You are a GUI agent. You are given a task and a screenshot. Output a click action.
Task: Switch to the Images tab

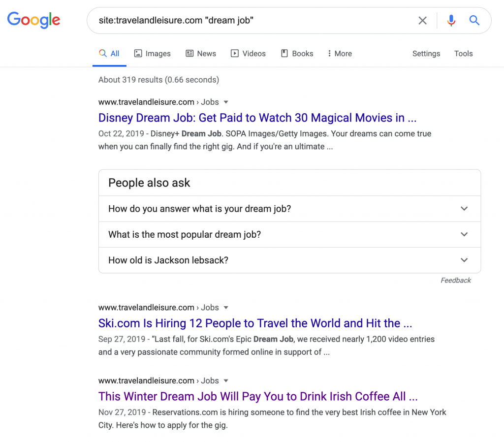coord(153,54)
